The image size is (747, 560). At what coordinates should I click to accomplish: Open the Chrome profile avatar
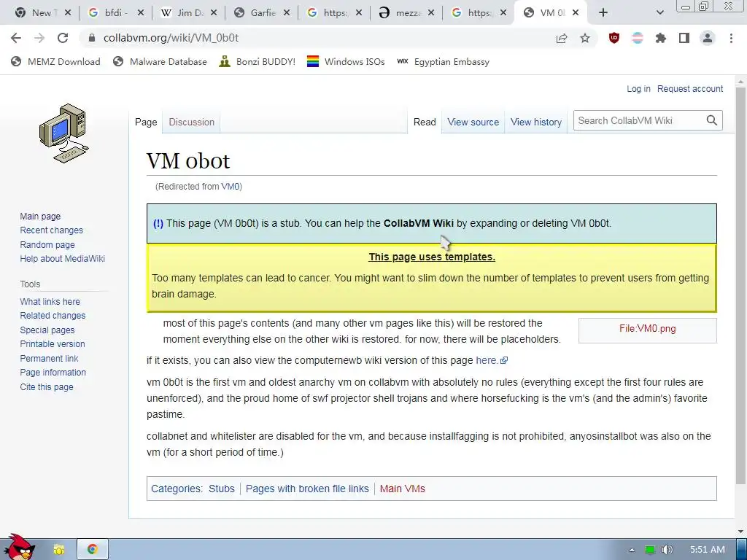point(708,38)
